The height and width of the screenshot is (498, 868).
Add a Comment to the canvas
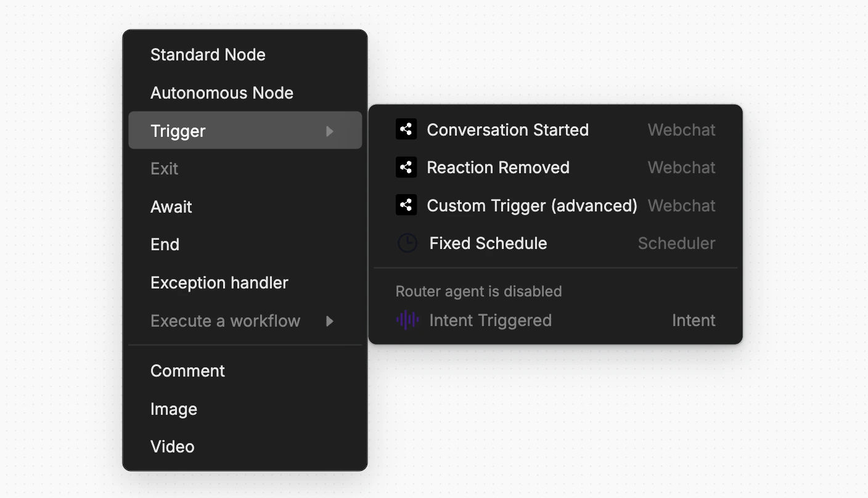[245, 370]
